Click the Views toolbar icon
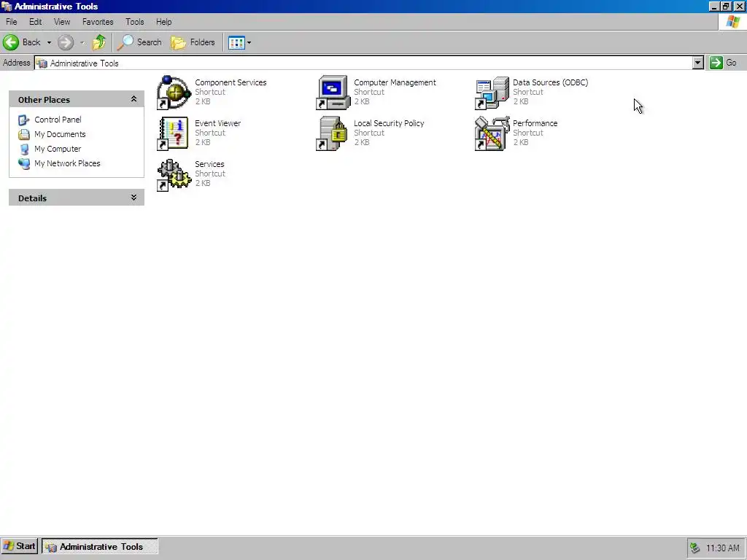This screenshot has width=747, height=560. coord(236,42)
